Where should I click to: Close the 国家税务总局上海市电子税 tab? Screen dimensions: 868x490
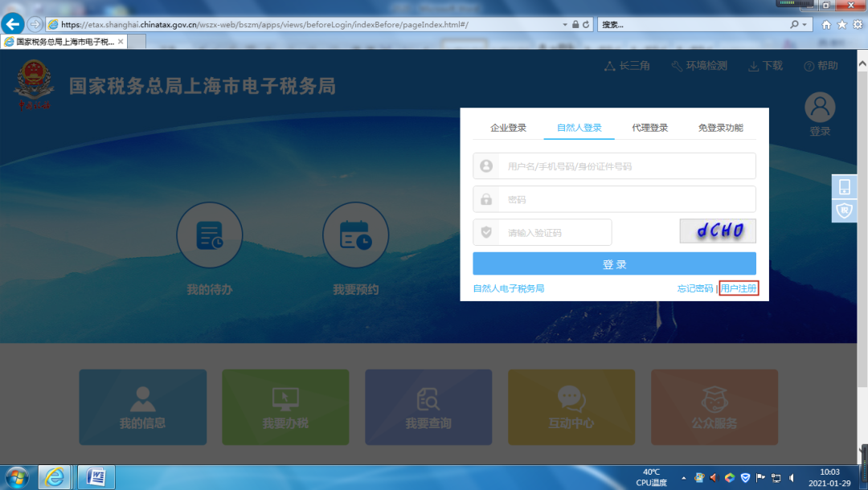120,42
